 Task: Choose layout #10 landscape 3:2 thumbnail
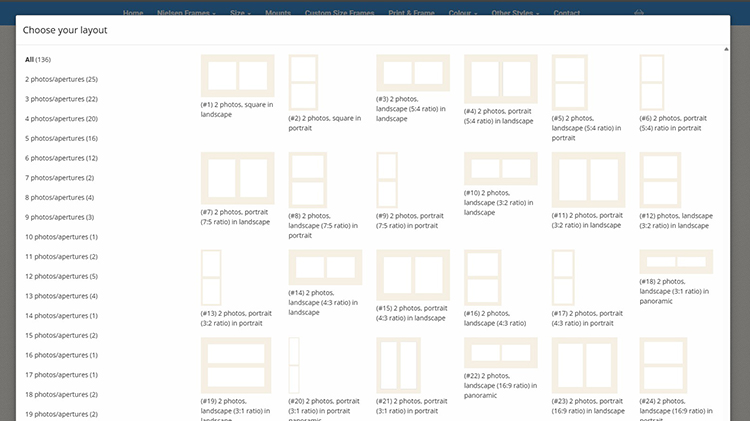[500, 169]
